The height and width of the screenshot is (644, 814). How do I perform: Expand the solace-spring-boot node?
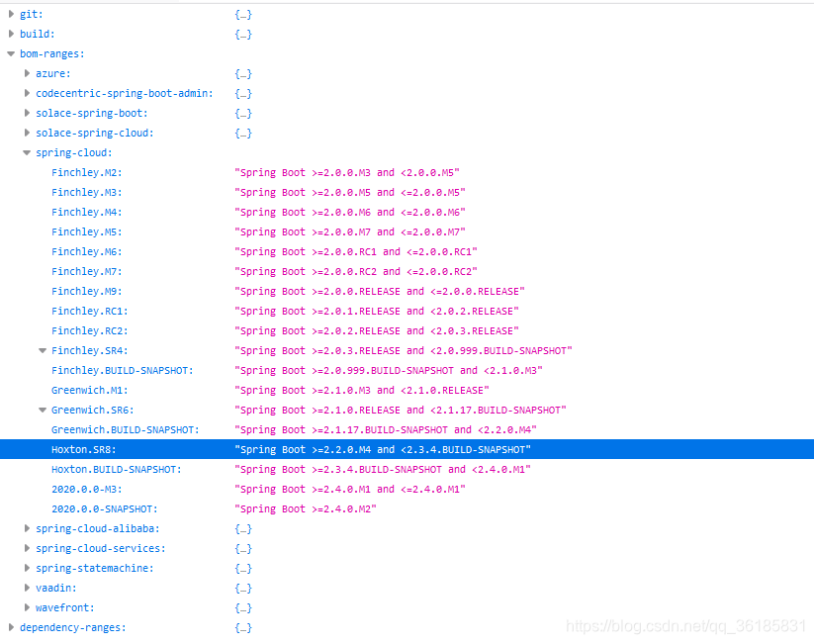point(27,113)
